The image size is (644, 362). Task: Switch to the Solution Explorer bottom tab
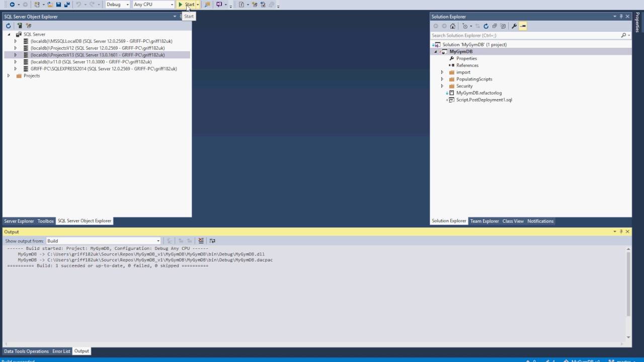click(x=449, y=221)
